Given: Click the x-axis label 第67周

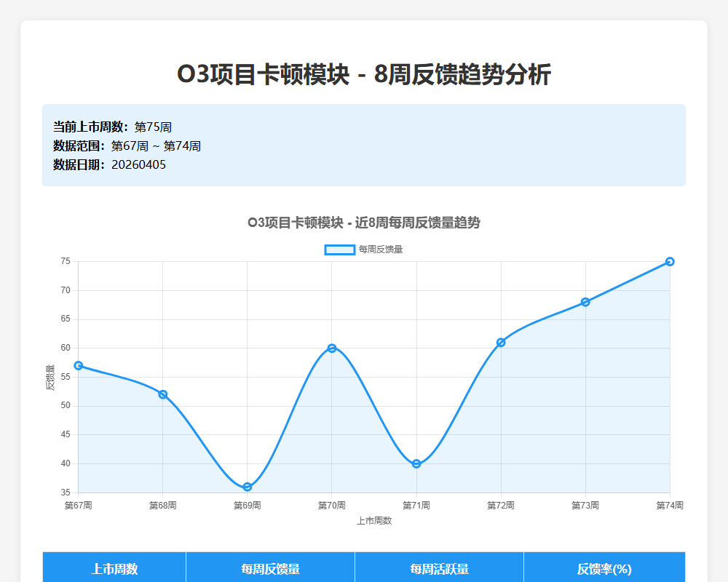Looking at the screenshot, I should [x=79, y=506].
